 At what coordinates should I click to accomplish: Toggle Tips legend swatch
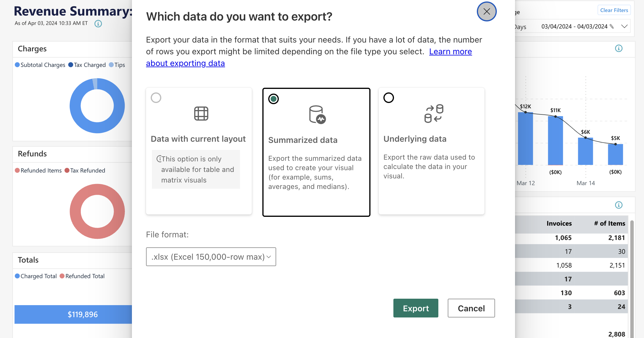click(x=111, y=65)
